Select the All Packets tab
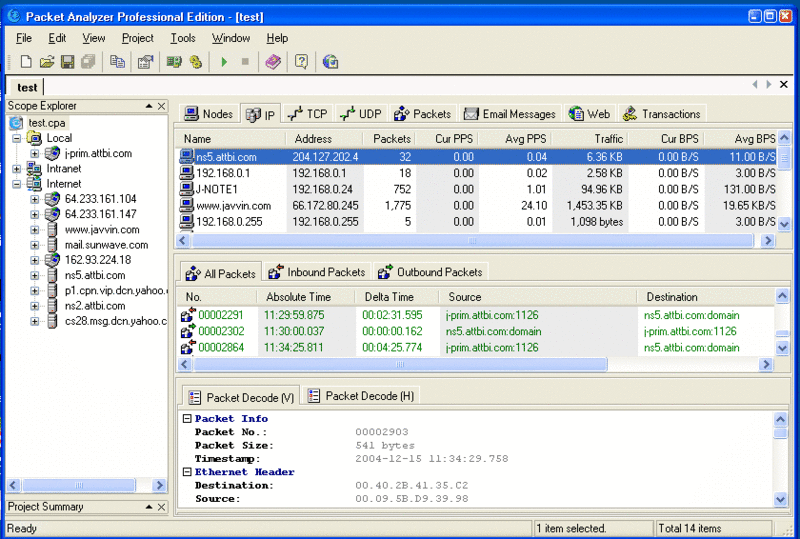This screenshot has height=539, width=800. 221,274
